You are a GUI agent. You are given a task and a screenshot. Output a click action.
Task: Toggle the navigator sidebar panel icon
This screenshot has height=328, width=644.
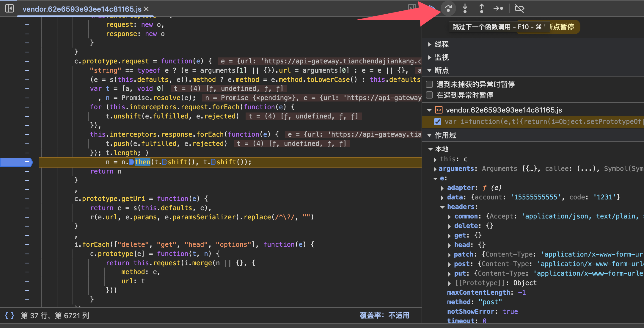point(10,8)
